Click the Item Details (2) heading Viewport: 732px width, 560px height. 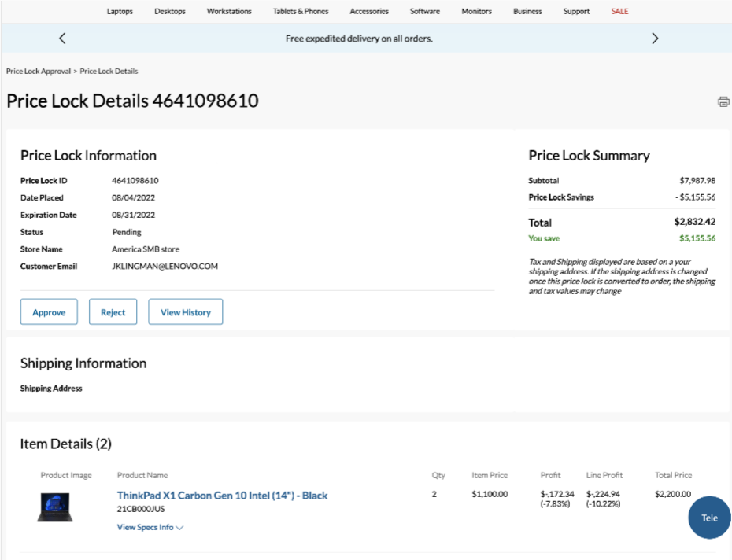pyautogui.click(x=66, y=444)
